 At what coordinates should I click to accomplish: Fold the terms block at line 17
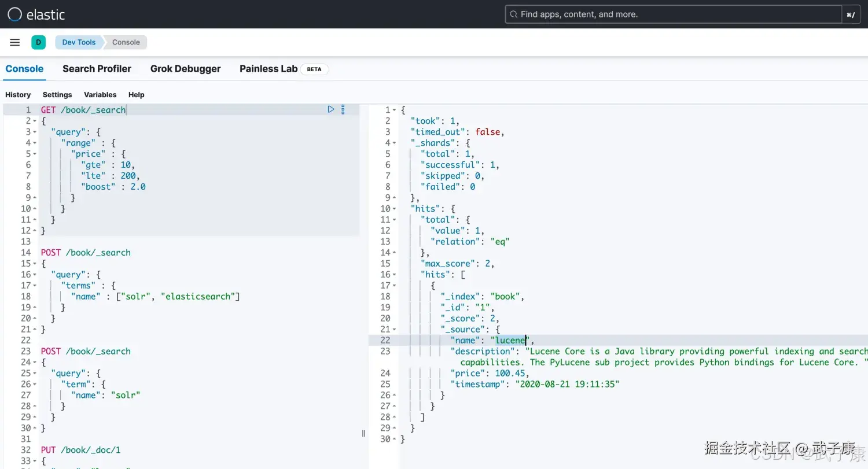coord(35,286)
